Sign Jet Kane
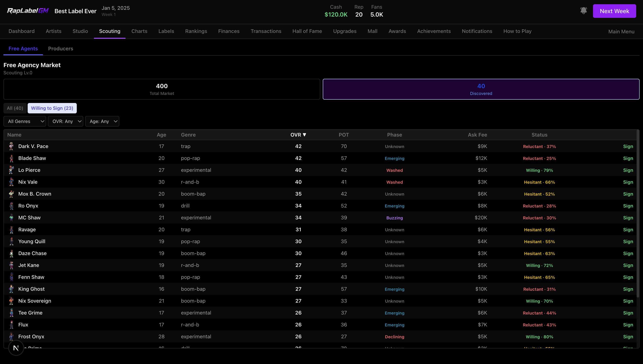 (628, 265)
